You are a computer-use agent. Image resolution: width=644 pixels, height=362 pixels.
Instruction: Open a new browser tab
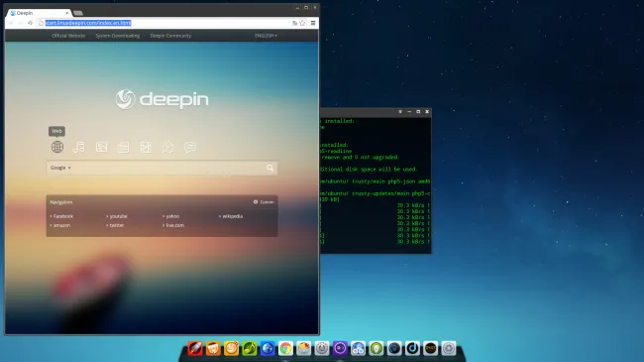point(78,13)
